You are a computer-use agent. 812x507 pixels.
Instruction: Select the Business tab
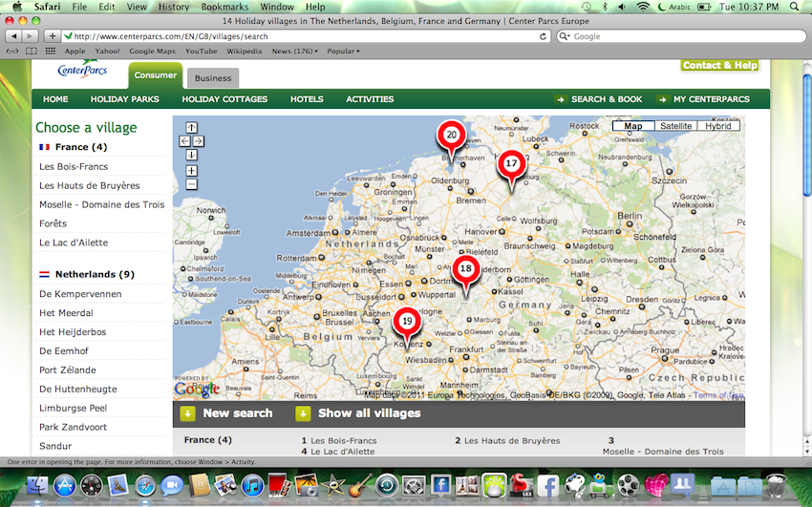coord(213,78)
